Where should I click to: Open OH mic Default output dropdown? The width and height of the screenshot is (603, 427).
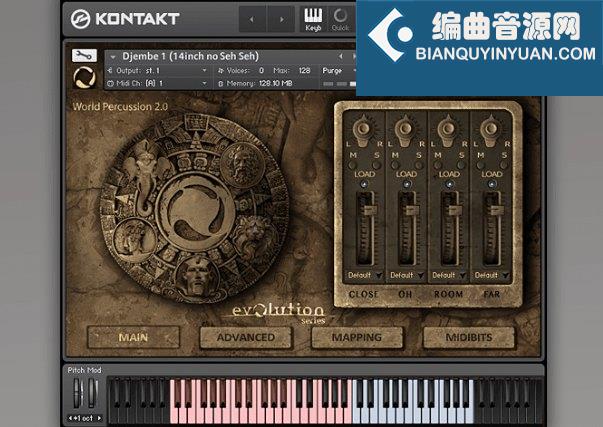click(x=406, y=275)
